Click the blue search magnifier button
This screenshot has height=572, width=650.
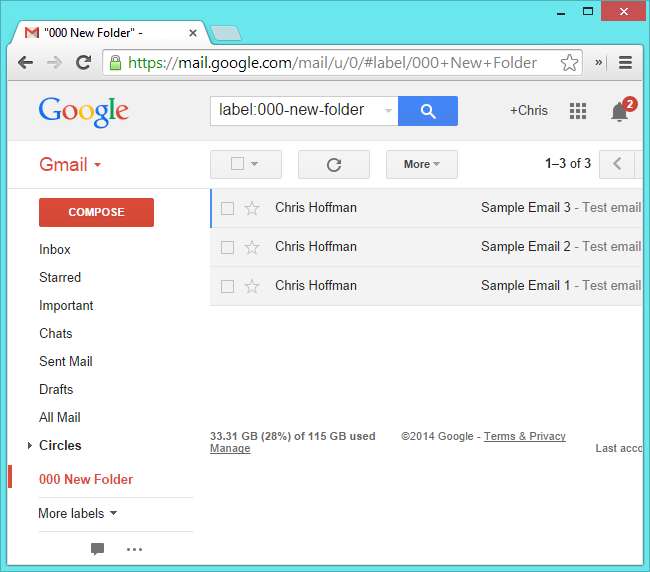(x=428, y=111)
